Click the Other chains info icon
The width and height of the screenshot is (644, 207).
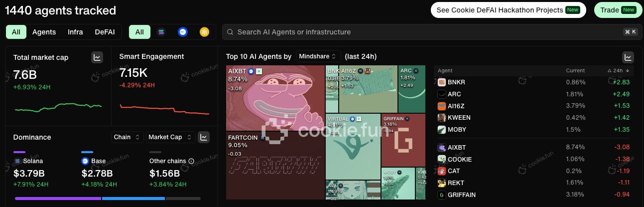click(191, 161)
